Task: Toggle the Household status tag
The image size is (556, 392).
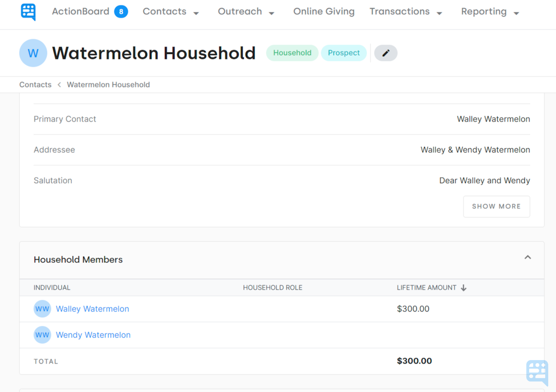Action: pyautogui.click(x=292, y=53)
